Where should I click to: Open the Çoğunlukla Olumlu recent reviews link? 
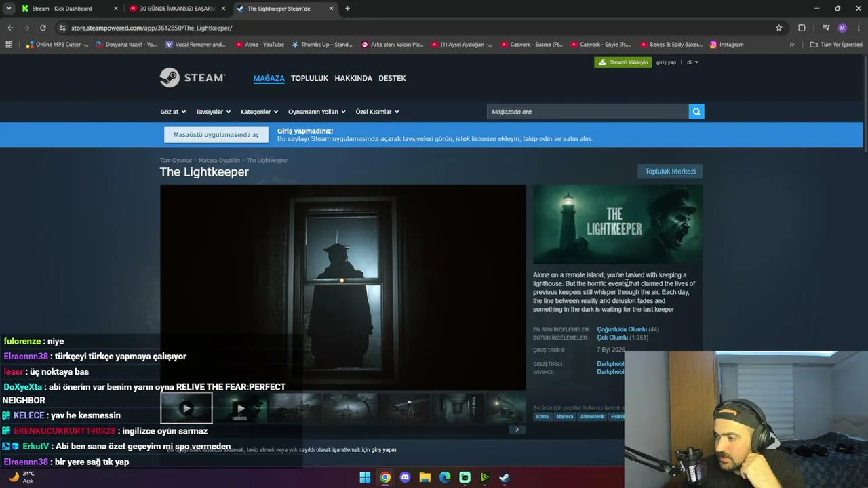(x=621, y=329)
